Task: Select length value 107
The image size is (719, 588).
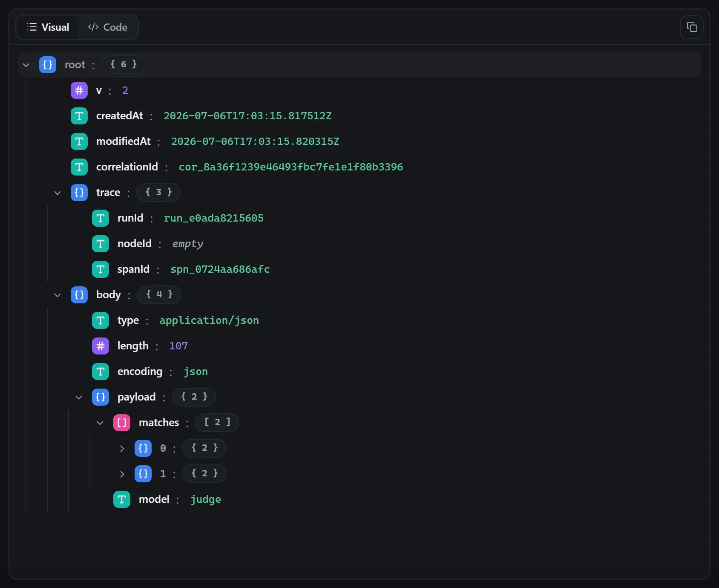Action: click(x=178, y=346)
